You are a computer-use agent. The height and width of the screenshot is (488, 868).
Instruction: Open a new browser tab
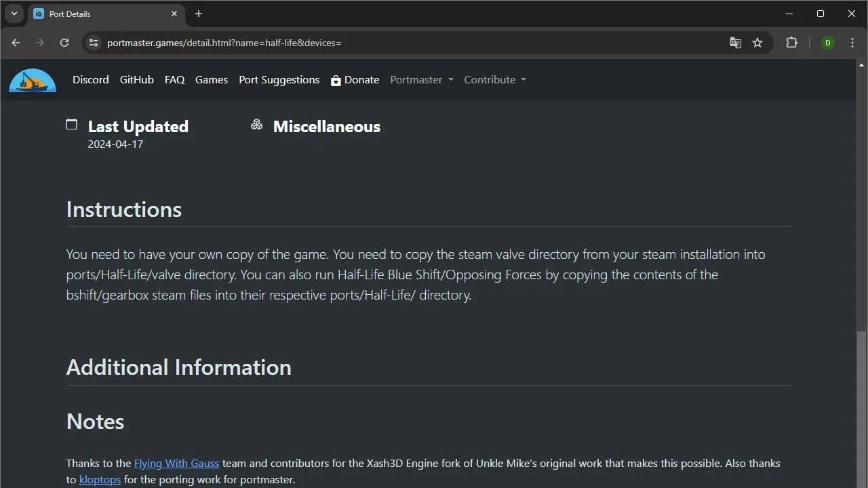click(199, 14)
